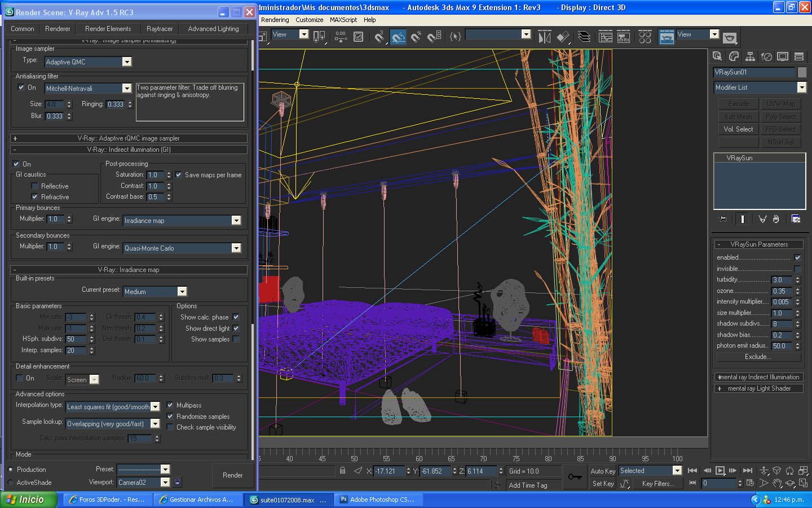Select the ActiveShade radio button

[11, 483]
